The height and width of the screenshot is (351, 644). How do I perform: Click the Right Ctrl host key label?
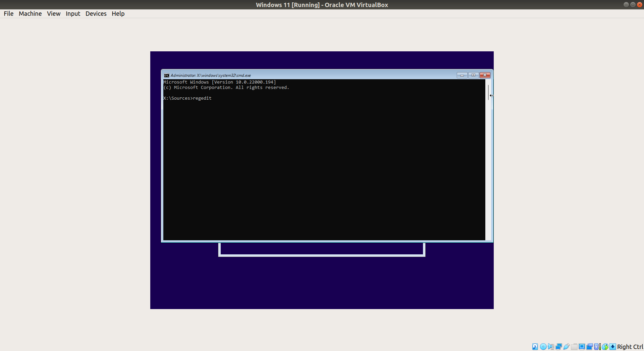pos(630,347)
